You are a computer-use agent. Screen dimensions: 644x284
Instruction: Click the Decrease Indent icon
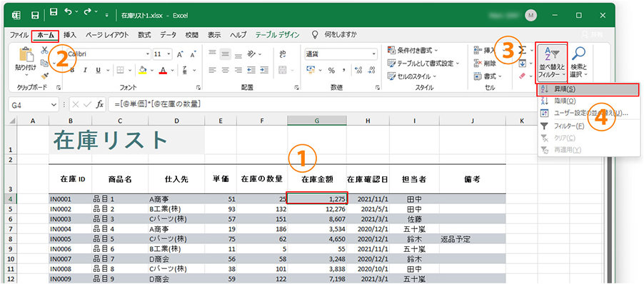click(x=251, y=70)
